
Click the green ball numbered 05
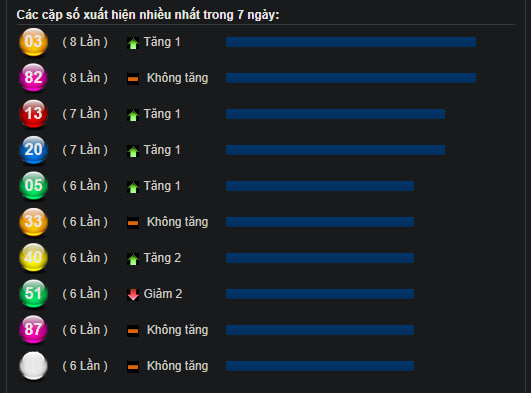(33, 186)
